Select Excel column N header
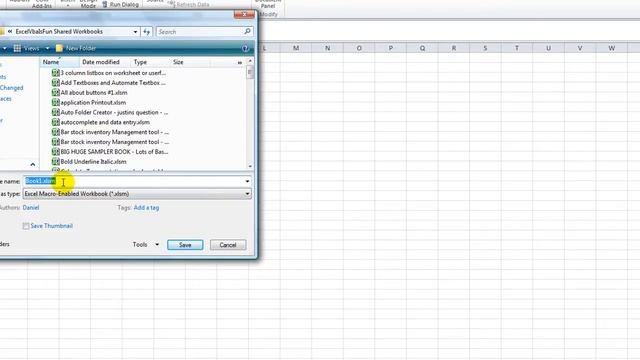The width and height of the screenshot is (640, 360). point(327,48)
